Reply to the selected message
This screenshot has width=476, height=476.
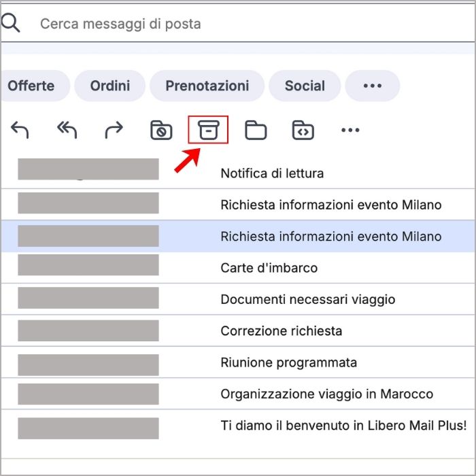(x=20, y=130)
